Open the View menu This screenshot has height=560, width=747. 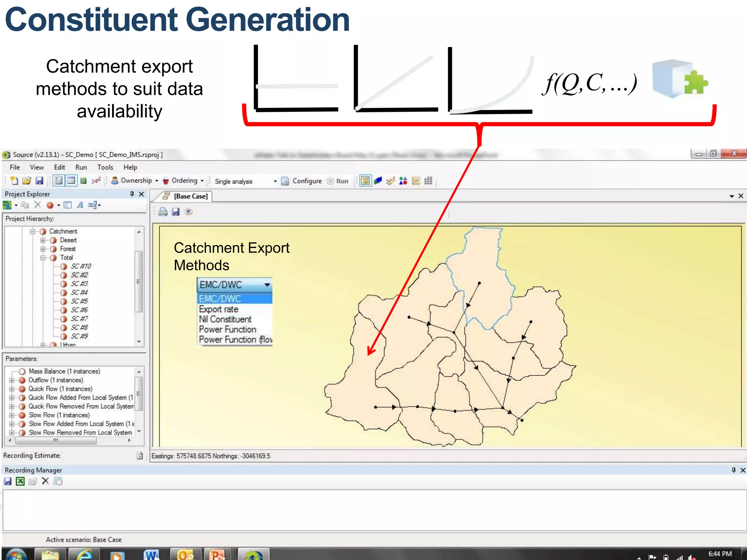(37, 167)
